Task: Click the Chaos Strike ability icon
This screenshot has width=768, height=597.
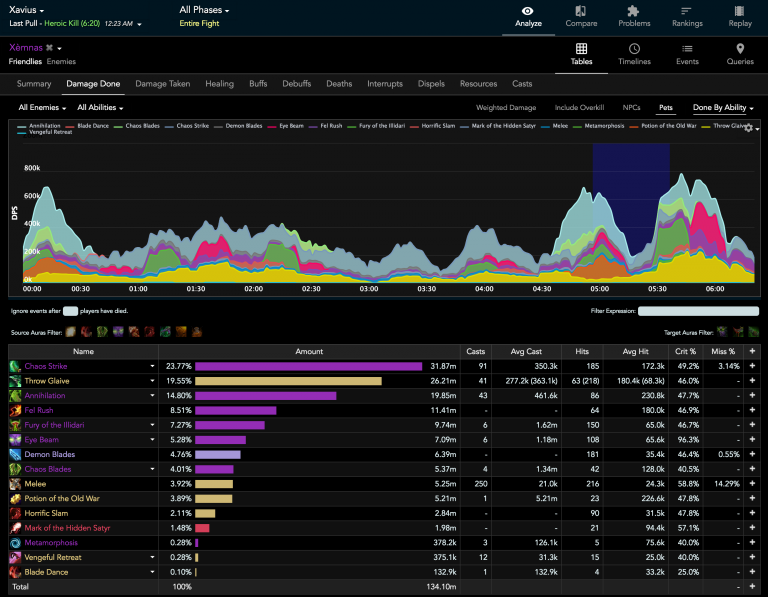Action: 16,367
